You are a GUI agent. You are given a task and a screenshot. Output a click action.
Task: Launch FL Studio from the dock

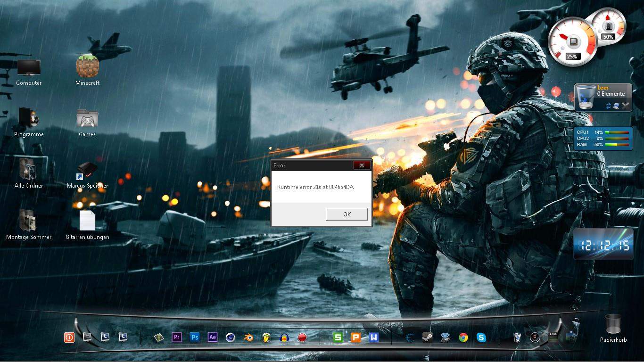(266, 337)
